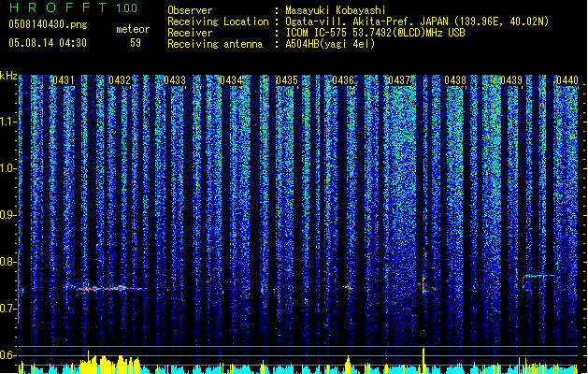The height and width of the screenshot is (374, 588).
Task: Click the meteor count label
Action: pyautogui.click(x=133, y=29)
